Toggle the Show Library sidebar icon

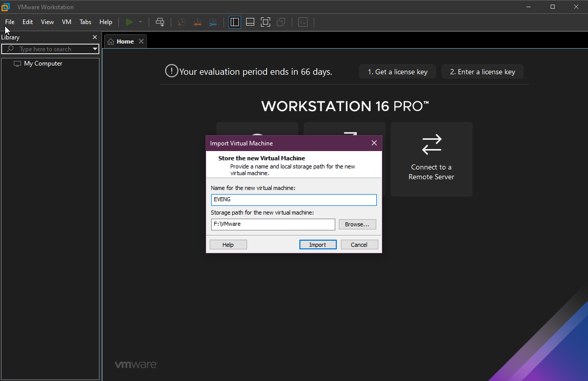[235, 22]
